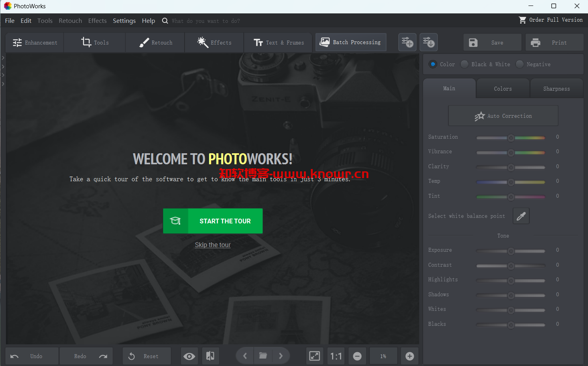Click the Shadows slider handle

pyautogui.click(x=511, y=295)
